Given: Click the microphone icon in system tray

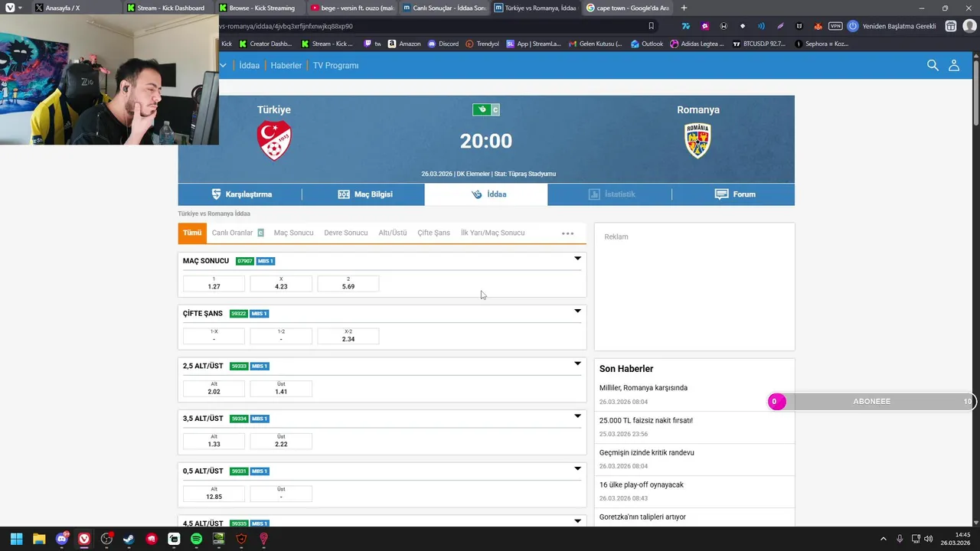Looking at the screenshot, I should 900,539.
